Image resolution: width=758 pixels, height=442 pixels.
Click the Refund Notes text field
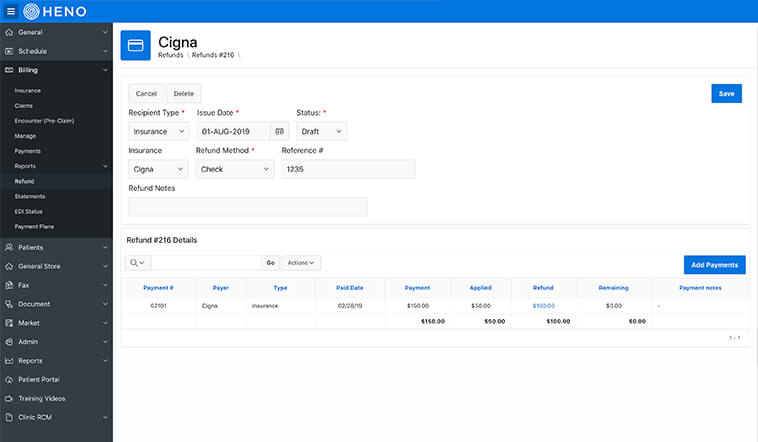(248, 207)
